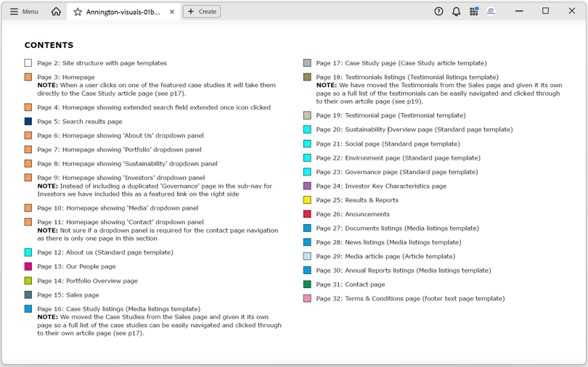Open the apps grid icon
Image resolution: width=588 pixels, height=367 pixels.
coord(473,12)
